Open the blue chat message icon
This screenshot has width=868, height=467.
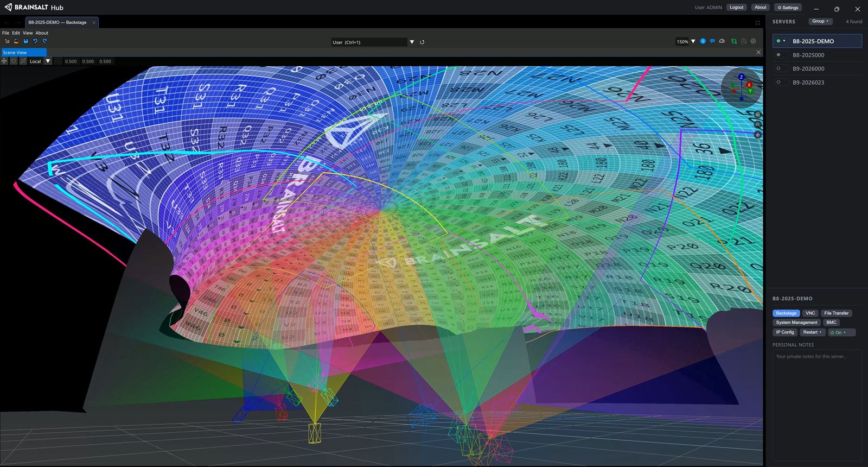coord(712,41)
